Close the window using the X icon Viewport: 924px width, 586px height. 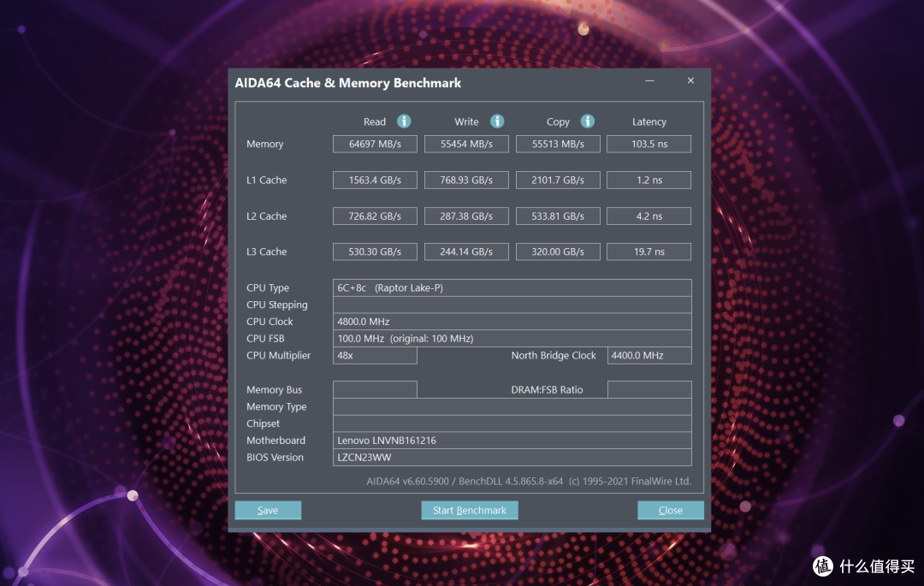[690, 80]
